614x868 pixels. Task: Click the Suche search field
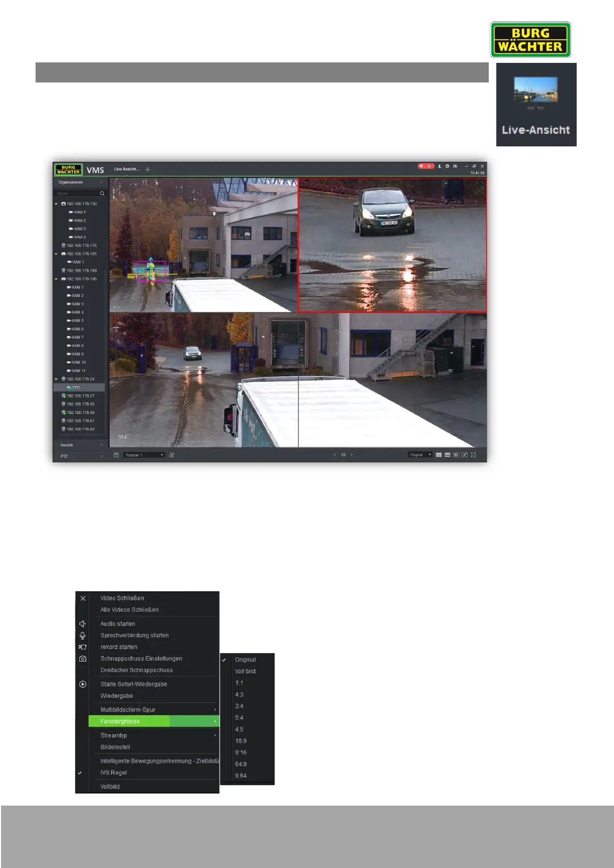click(x=77, y=194)
